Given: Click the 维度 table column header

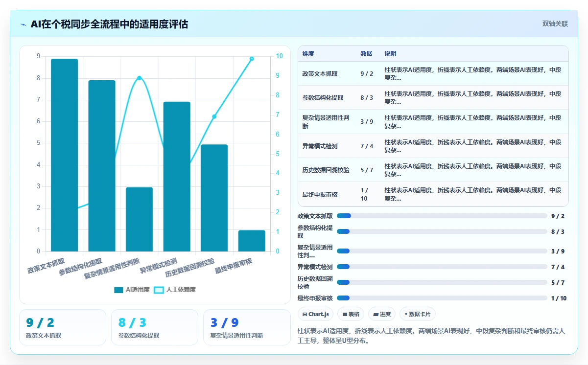Looking at the screenshot, I should [327, 53].
